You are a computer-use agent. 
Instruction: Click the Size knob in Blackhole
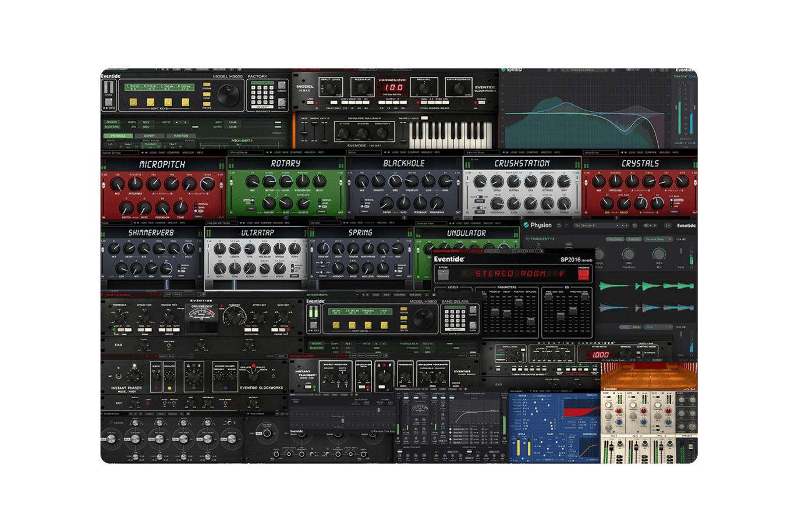395,182
